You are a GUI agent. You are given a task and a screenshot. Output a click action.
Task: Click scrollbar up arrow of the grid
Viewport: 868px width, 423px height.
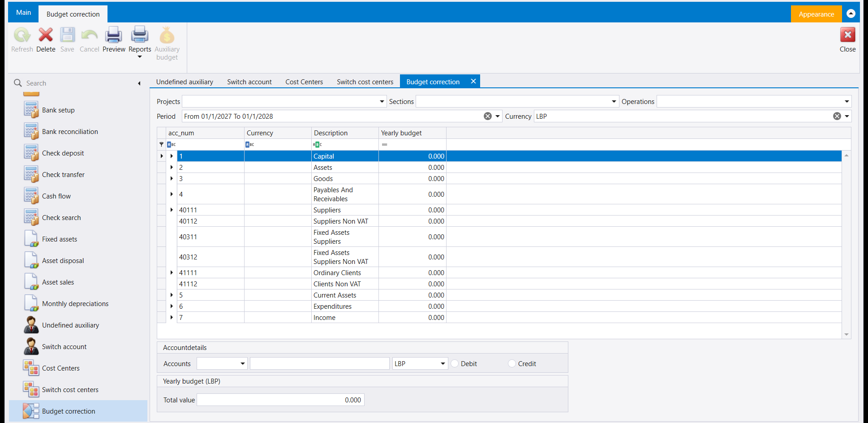coord(846,155)
